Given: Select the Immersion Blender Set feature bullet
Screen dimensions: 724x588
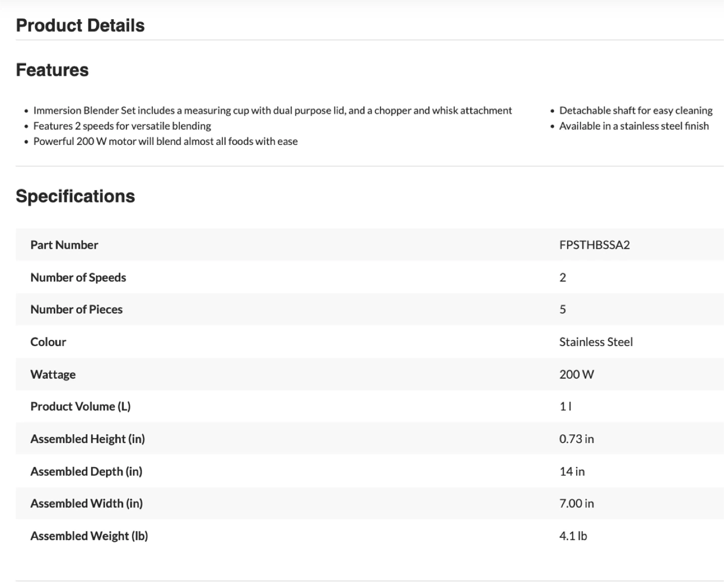Looking at the screenshot, I should 273,111.
